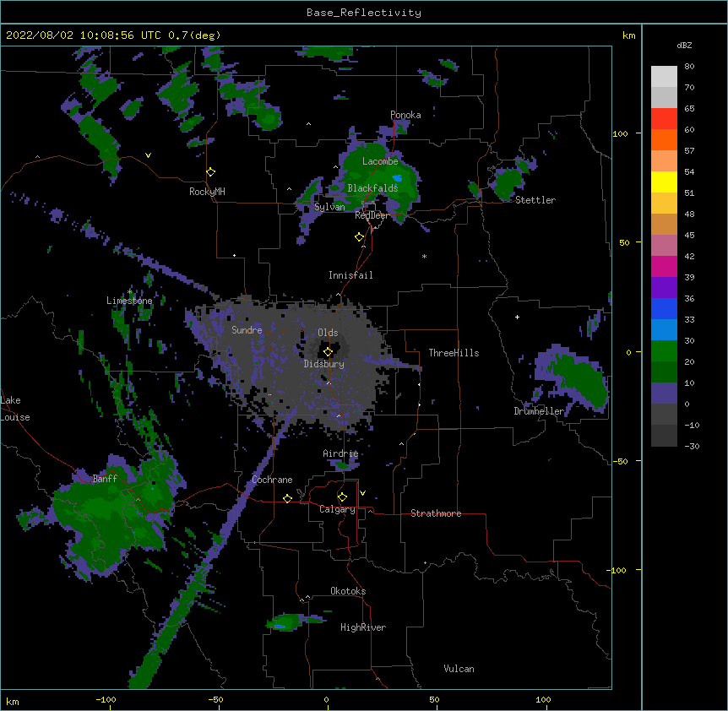Click the Lake Louise label

click(15, 409)
